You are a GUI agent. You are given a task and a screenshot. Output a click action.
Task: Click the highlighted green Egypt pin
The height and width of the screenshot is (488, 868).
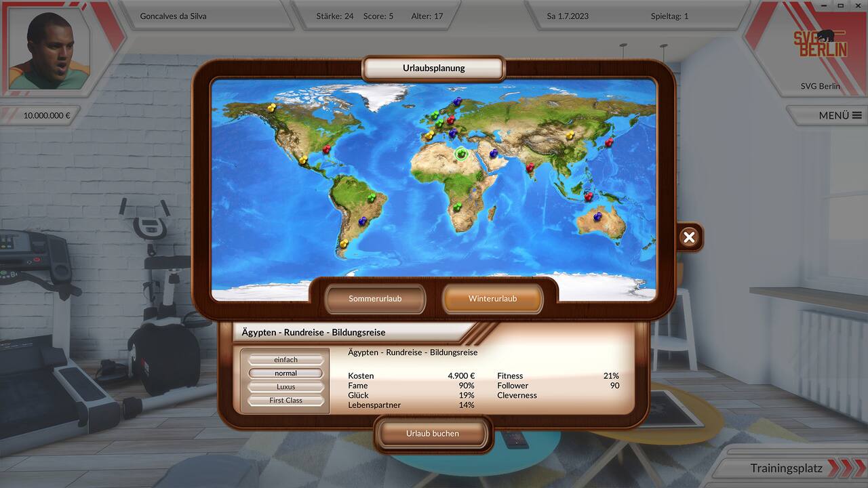point(462,153)
